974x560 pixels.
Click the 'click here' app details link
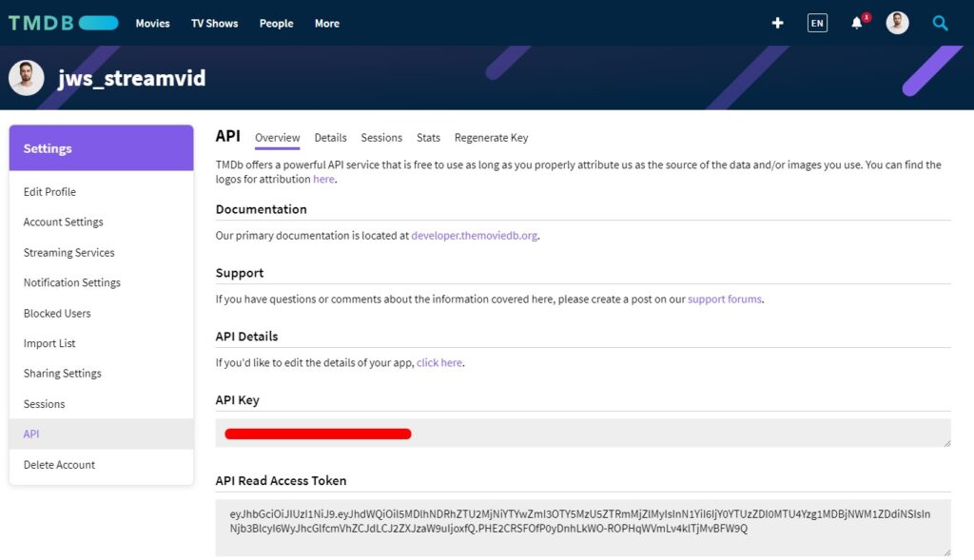[x=438, y=363]
